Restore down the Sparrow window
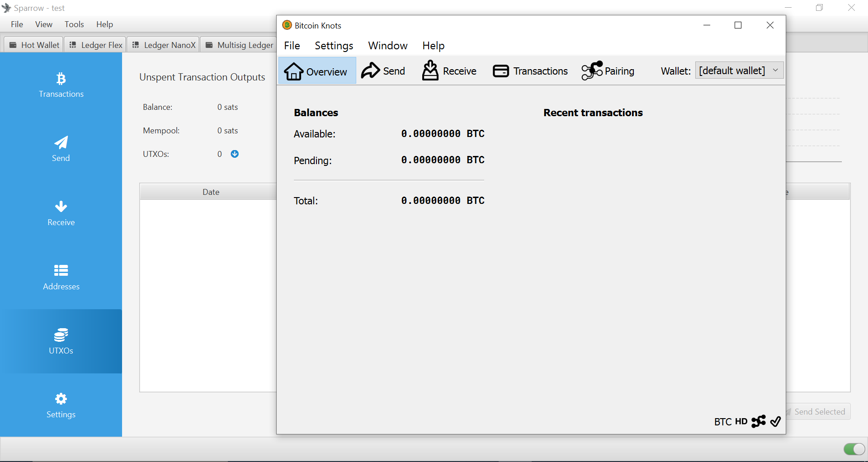Viewport: 868px width, 462px height. click(820, 8)
